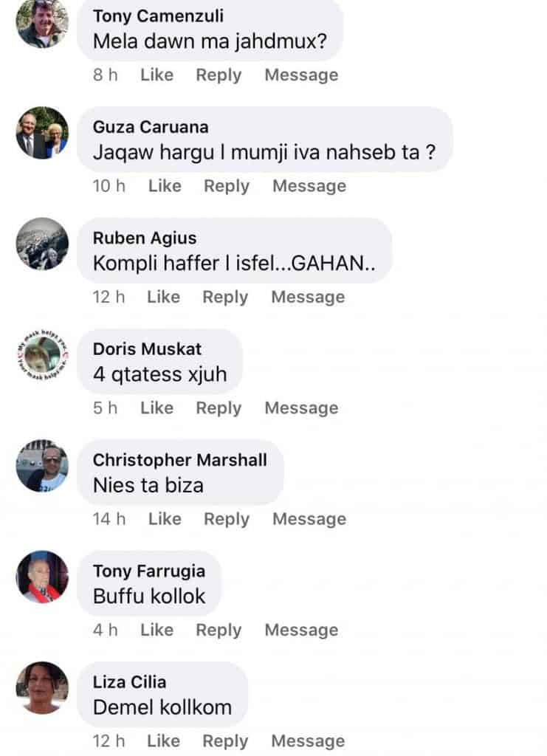547x756 pixels.
Task: Open Tony Camenzuli's profile picture
Action: tap(42, 22)
